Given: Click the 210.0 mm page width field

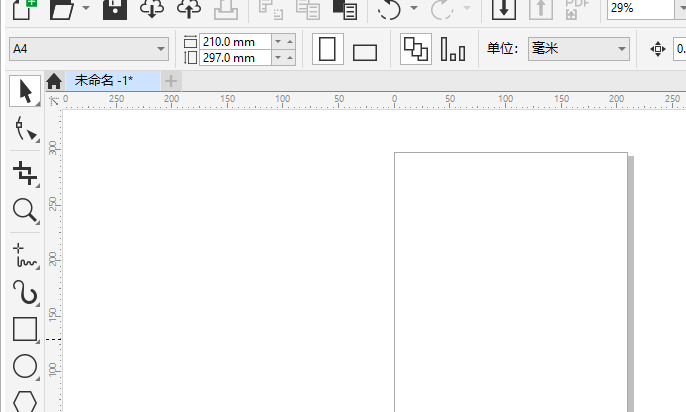Looking at the screenshot, I should tap(235, 42).
